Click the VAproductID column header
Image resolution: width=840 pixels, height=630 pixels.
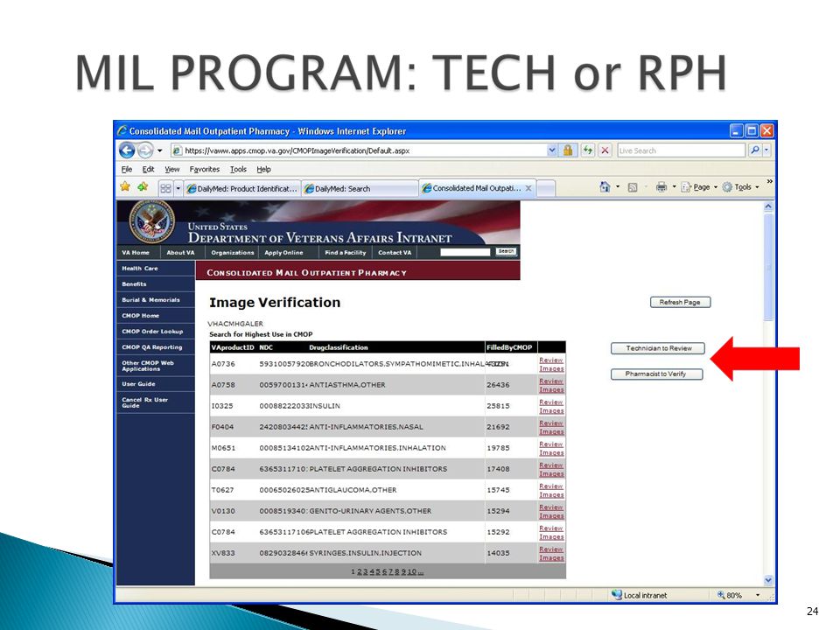pyautogui.click(x=233, y=347)
